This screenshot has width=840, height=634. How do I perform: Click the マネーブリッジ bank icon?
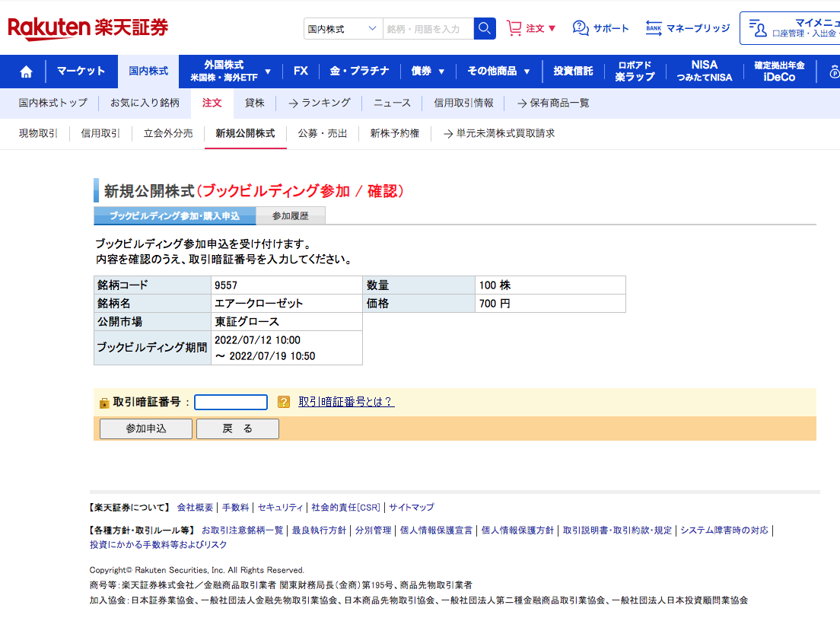[x=654, y=28]
